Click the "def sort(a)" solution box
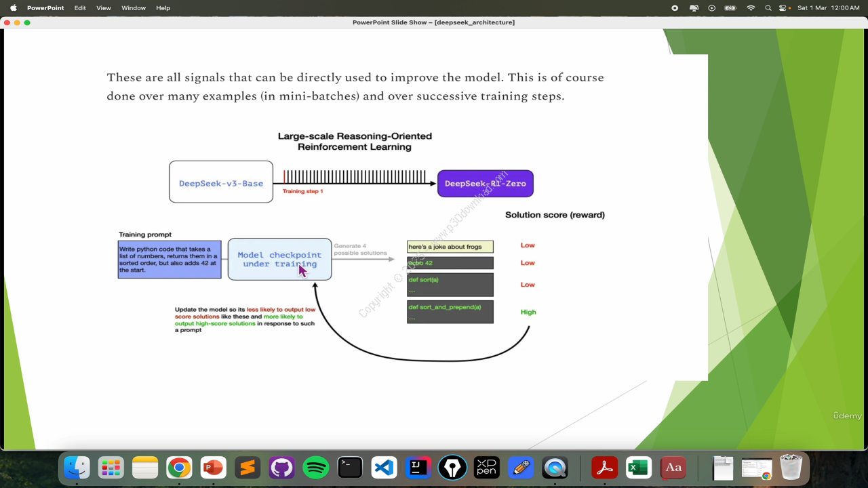 pyautogui.click(x=450, y=285)
